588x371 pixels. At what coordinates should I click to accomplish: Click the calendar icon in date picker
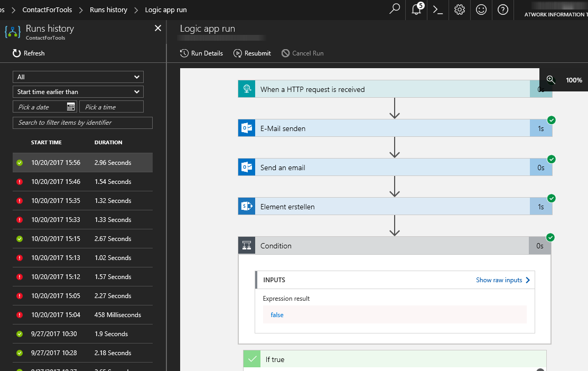71,107
